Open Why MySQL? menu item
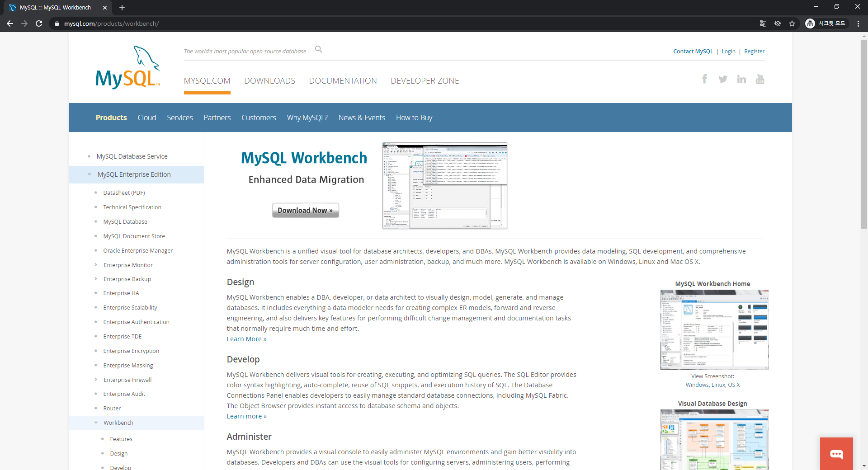This screenshot has height=470, width=868. pos(307,117)
